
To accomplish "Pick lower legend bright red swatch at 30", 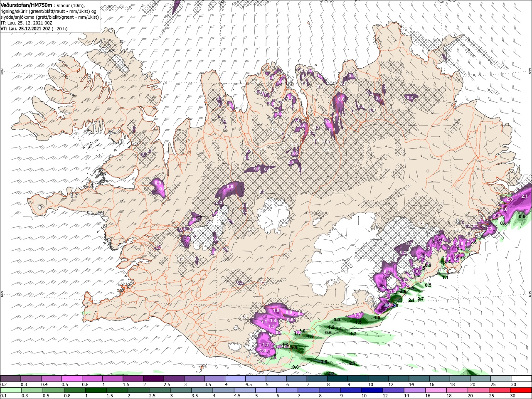I will (520, 390).
